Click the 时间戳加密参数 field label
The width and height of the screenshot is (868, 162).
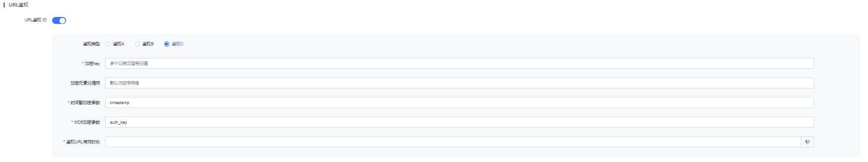[x=85, y=103]
